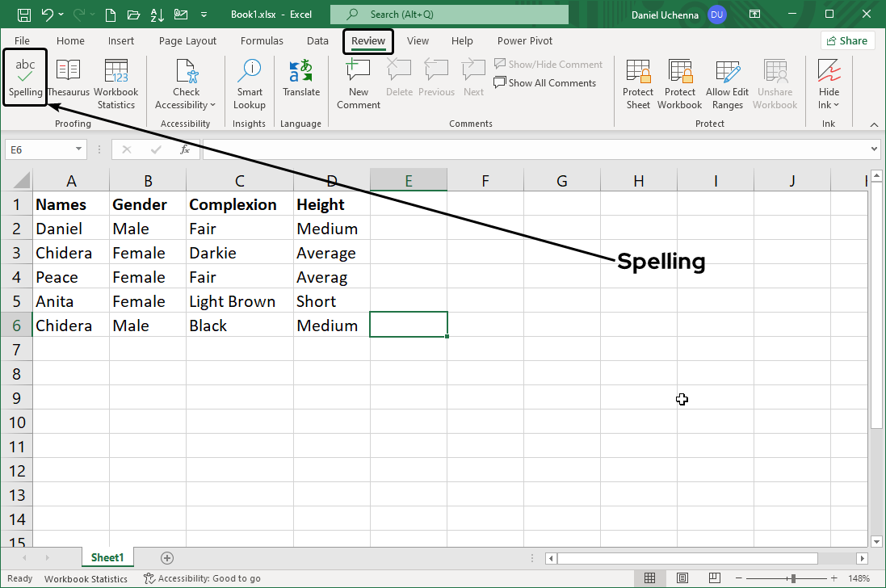Enable Page Break Preview view
This screenshot has height=588, width=886.
point(715,577)
